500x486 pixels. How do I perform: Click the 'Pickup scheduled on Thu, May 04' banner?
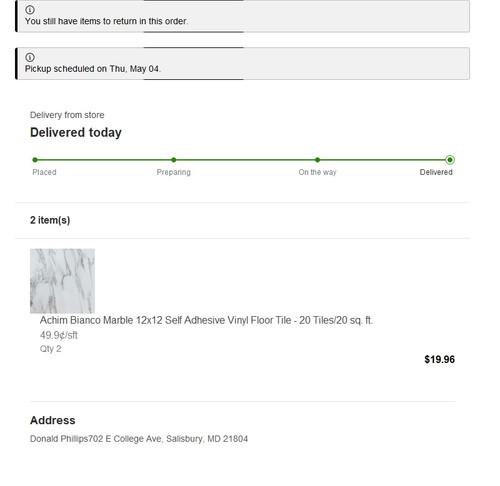point(242,63)
